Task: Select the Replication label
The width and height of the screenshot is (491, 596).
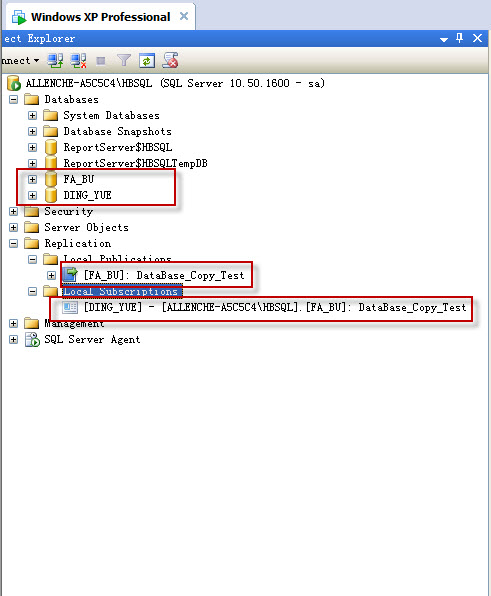Action: 78,243
